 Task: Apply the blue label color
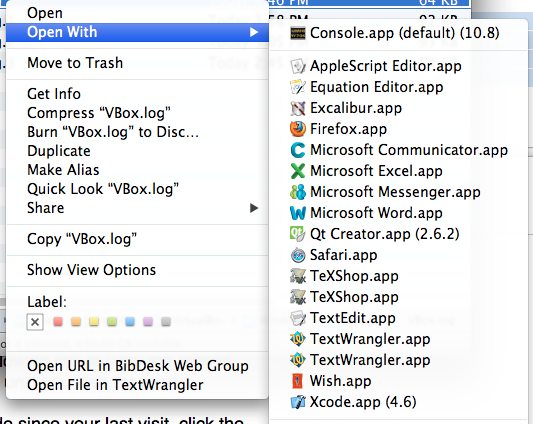tap(130, 321)
